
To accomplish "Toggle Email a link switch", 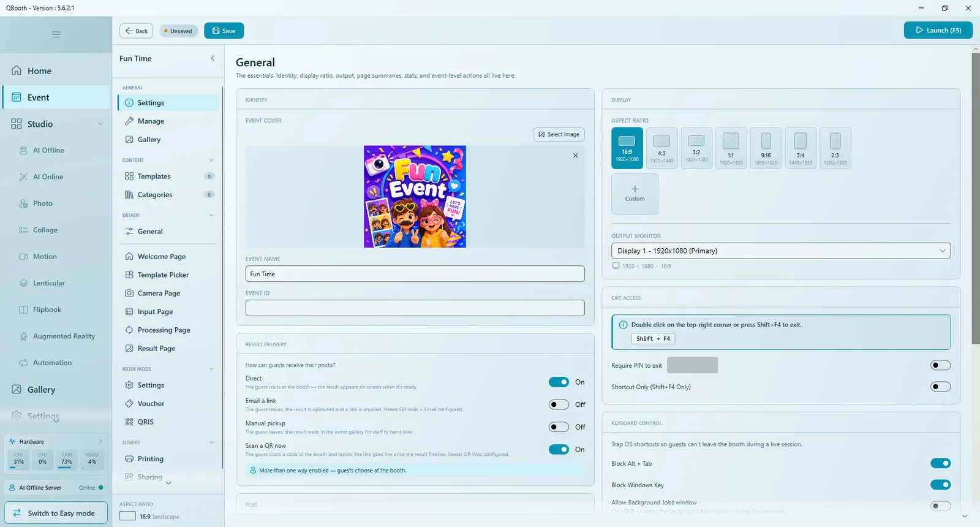I will pyautogui.click(x=559, y=404).
